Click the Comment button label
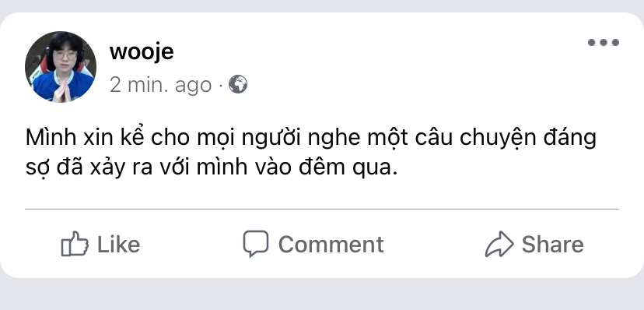Screen dimensions: 644x310 click(331, 245)
